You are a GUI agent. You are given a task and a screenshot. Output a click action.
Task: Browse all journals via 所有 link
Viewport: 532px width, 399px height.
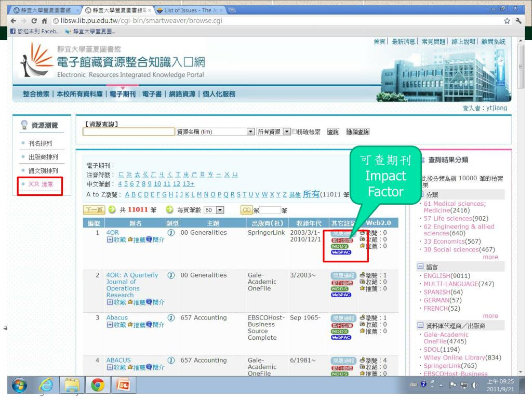[x=311, y=194]
